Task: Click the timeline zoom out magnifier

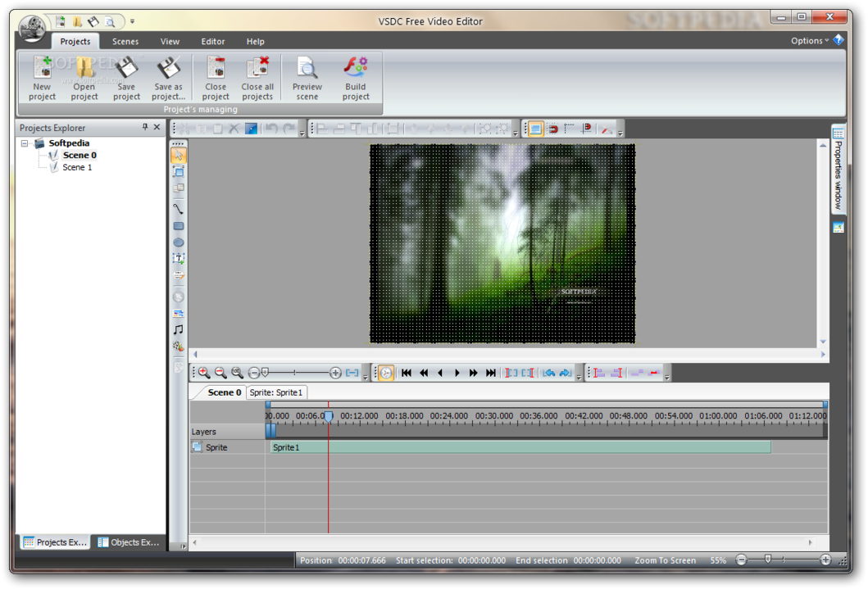Action: tap(220, 373)
